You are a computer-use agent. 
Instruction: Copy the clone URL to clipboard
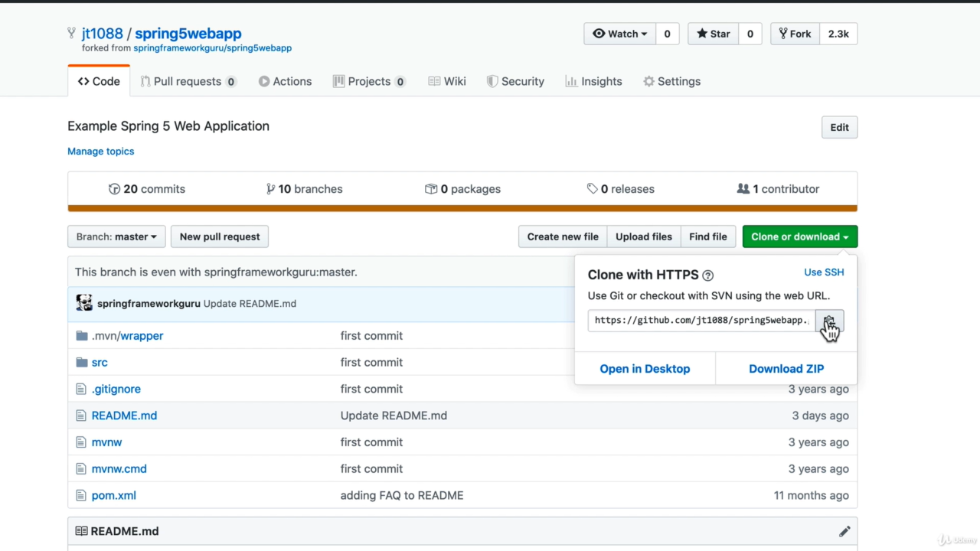pos(829,321)
